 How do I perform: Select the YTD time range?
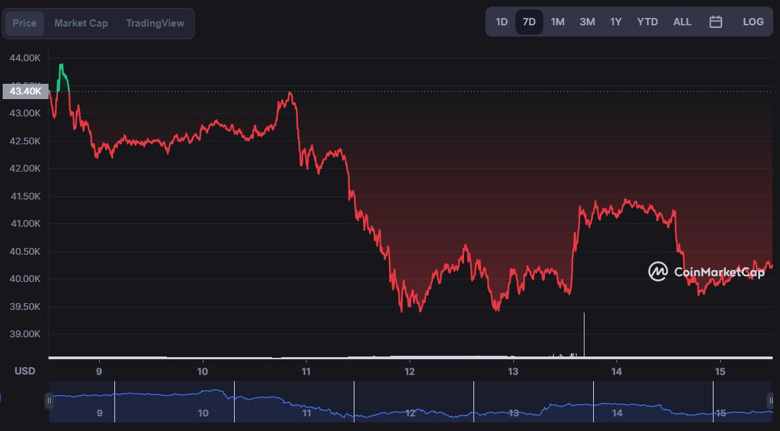(647, 22)
